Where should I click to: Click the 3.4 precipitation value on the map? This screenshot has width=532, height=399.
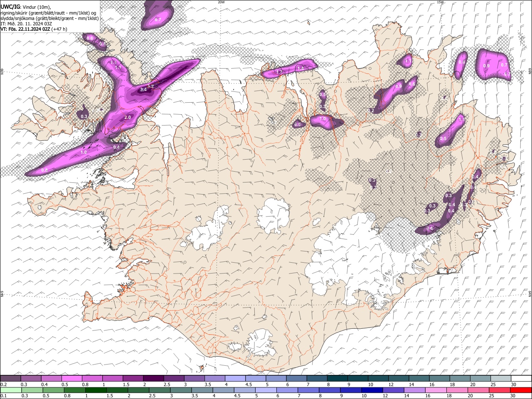(143, 89)
